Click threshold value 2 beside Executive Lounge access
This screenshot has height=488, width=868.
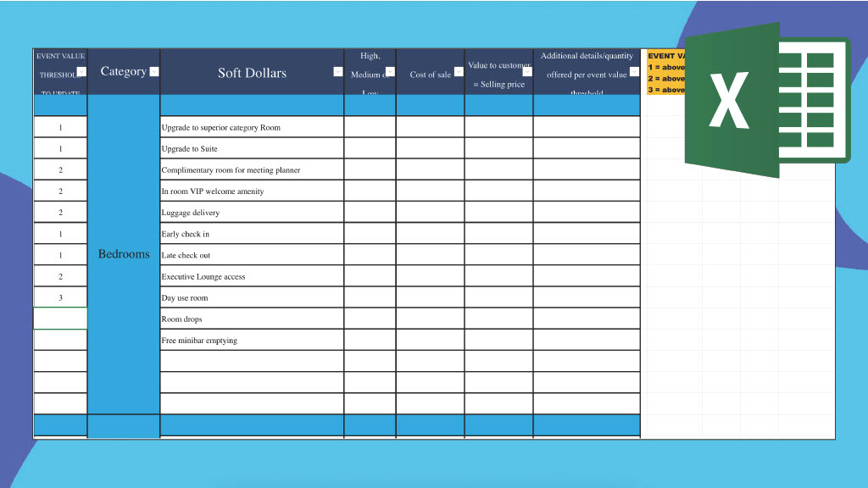(x=60, y=276)
